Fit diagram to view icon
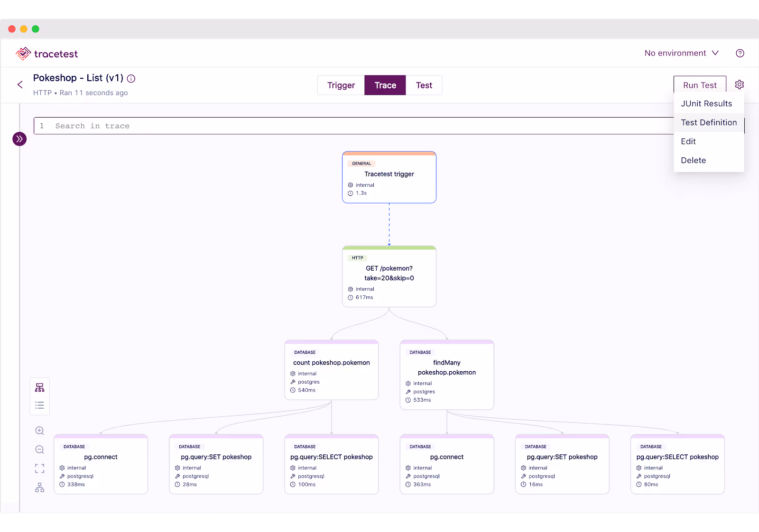759x532 pixels. (x=40, y=468)
